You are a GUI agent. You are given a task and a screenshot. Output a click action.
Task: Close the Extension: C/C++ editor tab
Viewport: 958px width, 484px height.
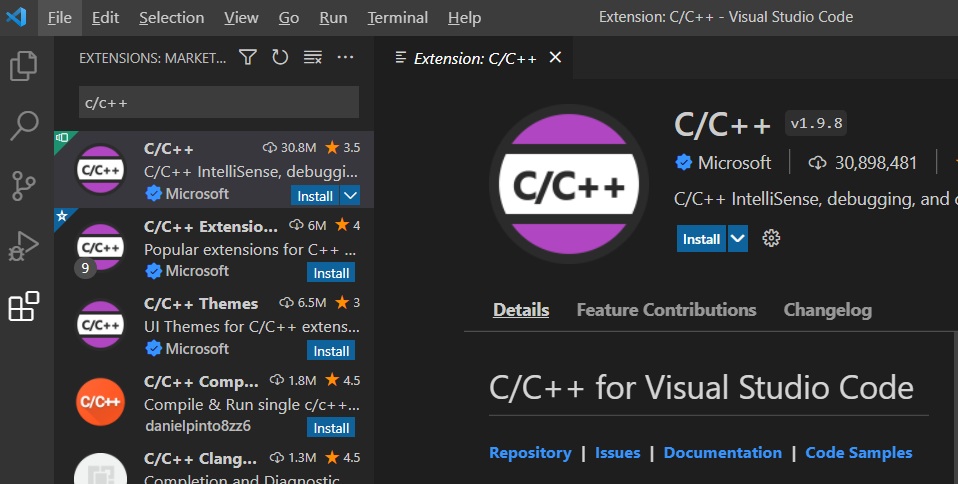click(556, 58)
